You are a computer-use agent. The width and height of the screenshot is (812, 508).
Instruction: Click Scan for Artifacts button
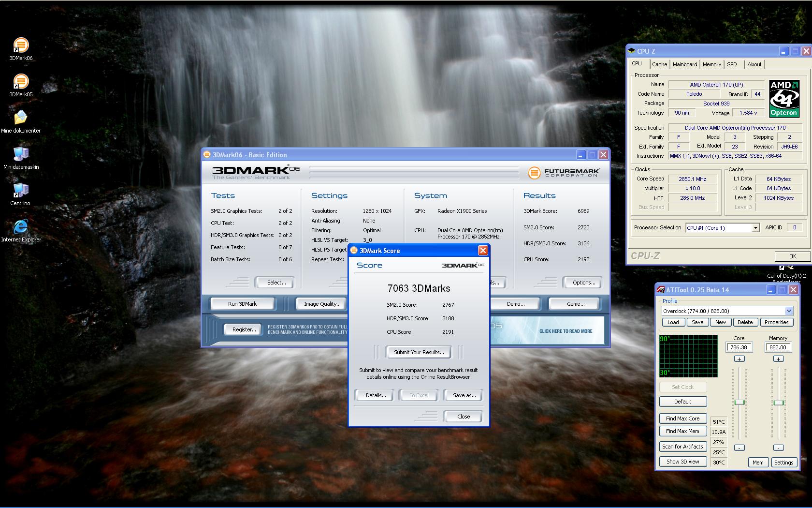click(682, 447)
